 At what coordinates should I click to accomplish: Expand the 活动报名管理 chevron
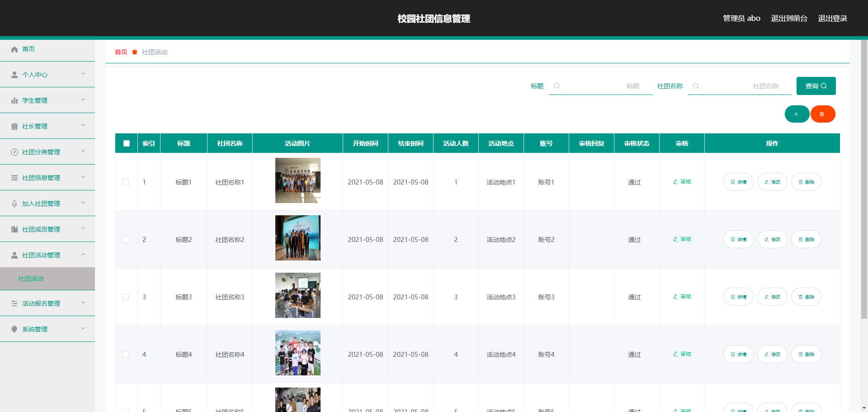83,303
